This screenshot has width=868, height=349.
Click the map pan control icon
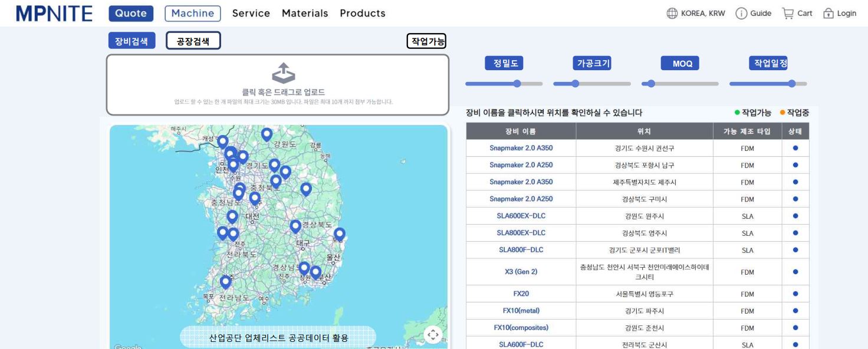pyautogui.click(x=433, y=335)
